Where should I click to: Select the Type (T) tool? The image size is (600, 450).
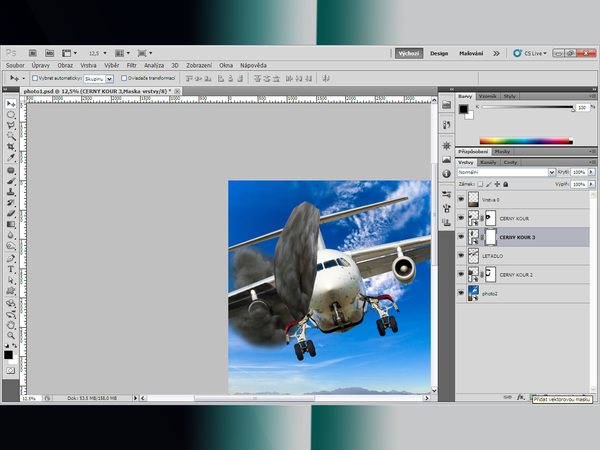coord(11,269)
